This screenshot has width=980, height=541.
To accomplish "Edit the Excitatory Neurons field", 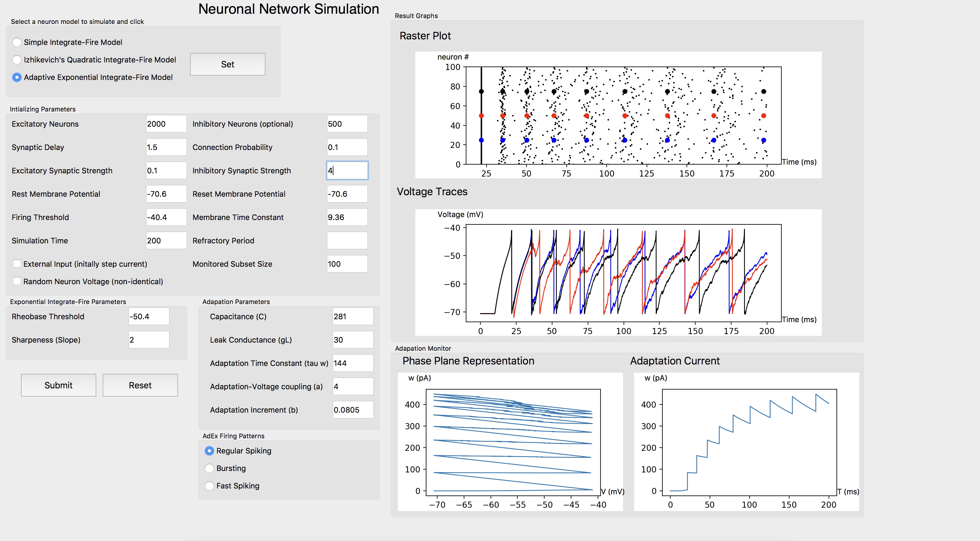I will (x=166, y=124).
